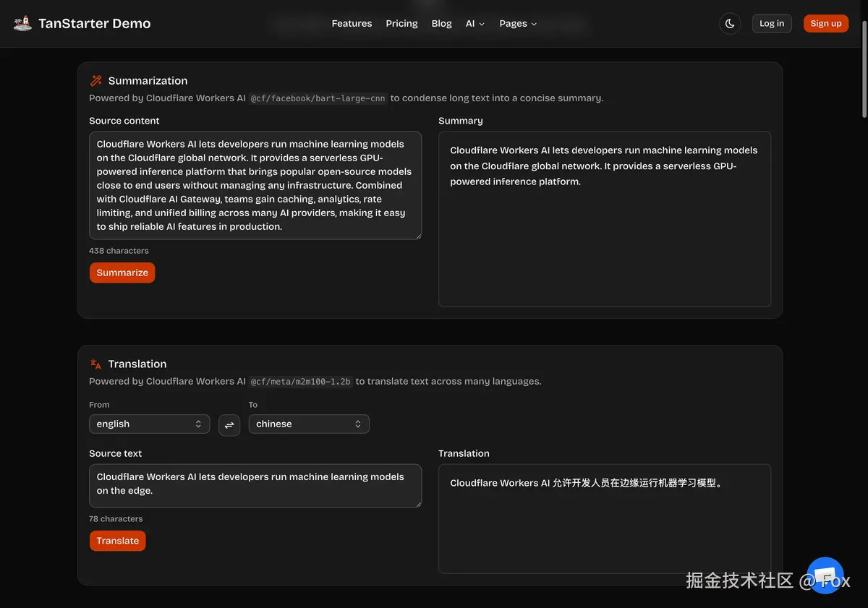
Task: Click the TanStarter Demo title link
Action: point(95,23)
